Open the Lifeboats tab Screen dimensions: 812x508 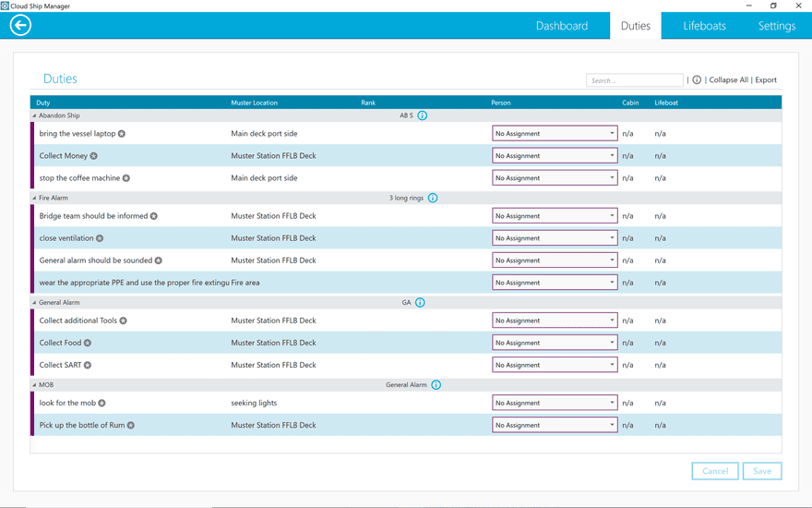[x=704, y=26]
